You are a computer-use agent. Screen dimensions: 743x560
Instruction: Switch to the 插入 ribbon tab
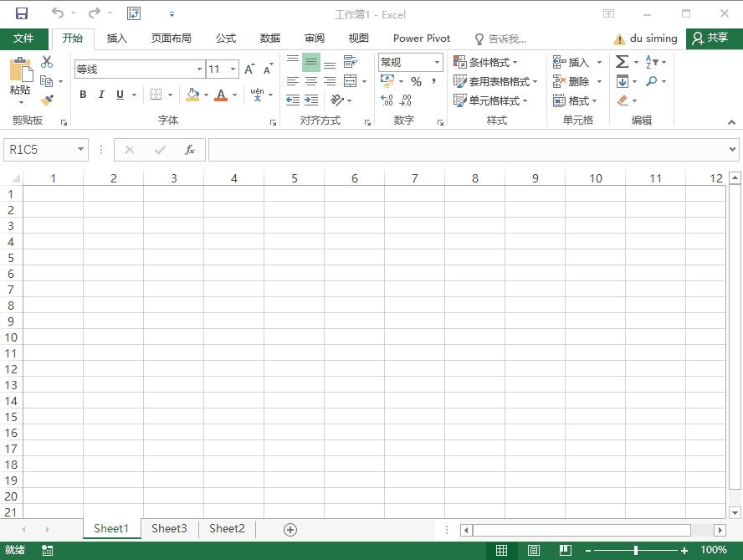[116, 39]
